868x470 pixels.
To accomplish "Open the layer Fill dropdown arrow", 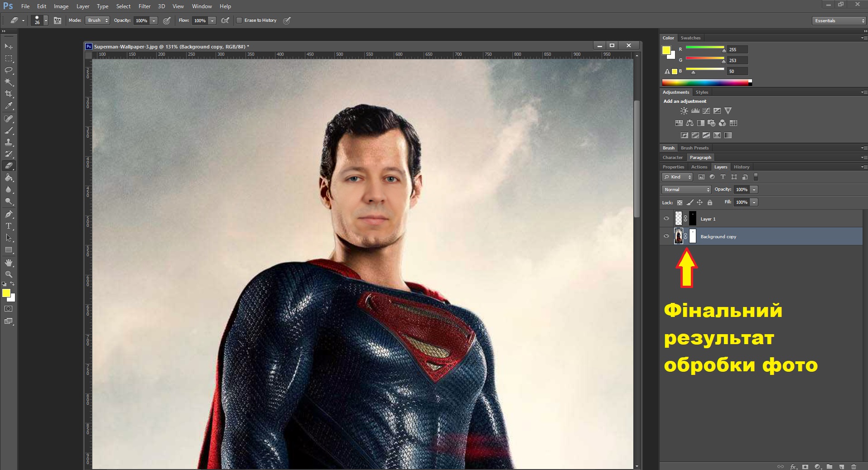I will tap(754, 202).
